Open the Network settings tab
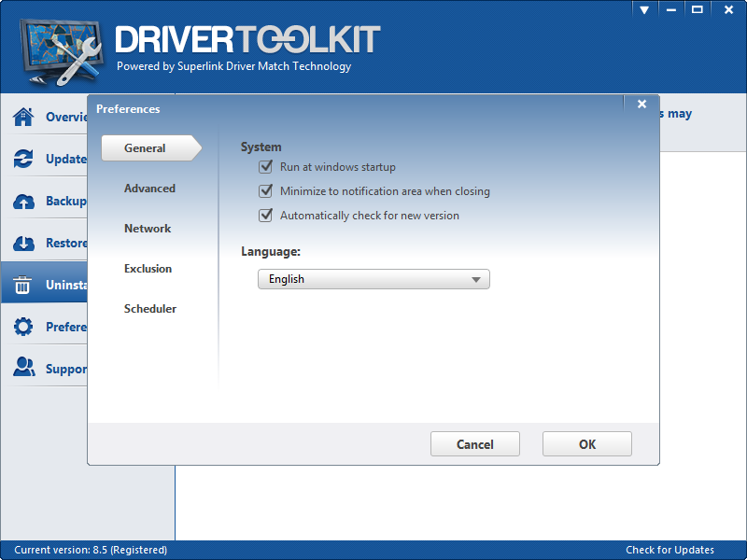This screenshot has width=747, height=560. click(148, 228)
